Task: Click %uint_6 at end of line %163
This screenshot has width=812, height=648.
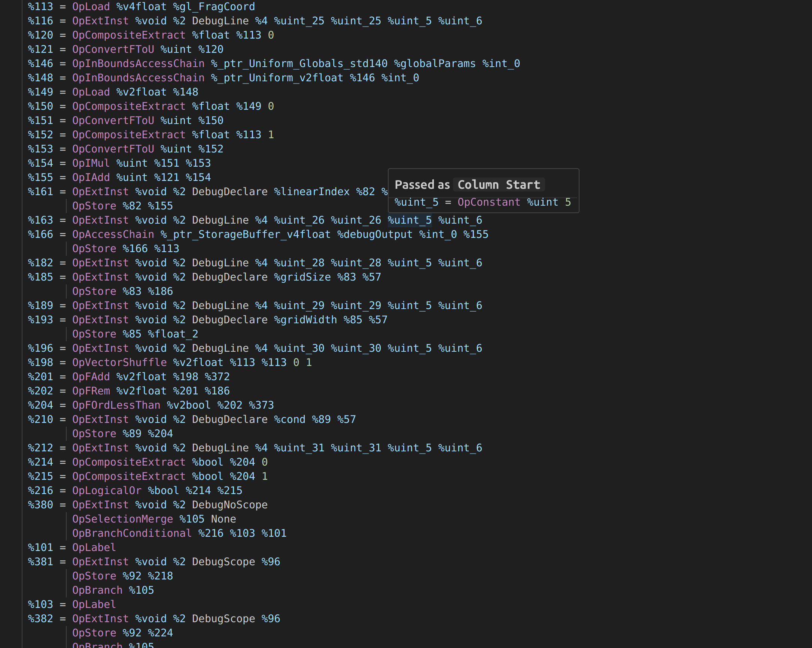Action: (460, 220)
